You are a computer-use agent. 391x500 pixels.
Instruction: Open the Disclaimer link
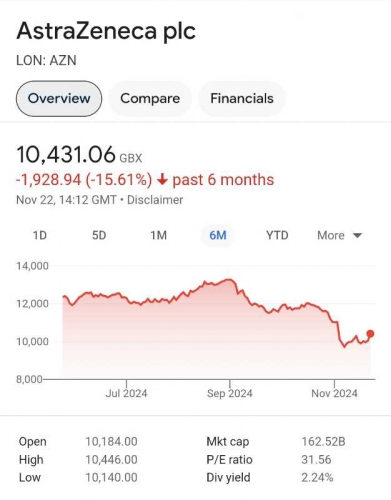[x=155, y=200]
